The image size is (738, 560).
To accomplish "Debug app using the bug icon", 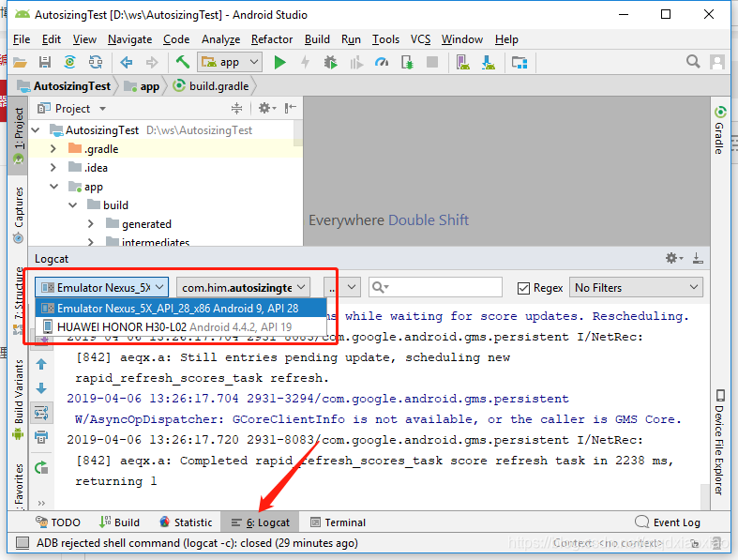I will point(330,62).
